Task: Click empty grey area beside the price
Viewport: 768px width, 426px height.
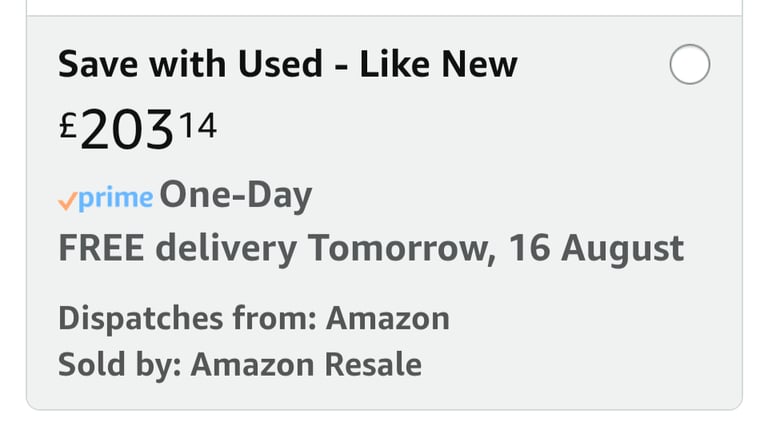Action: coord(441,129)
